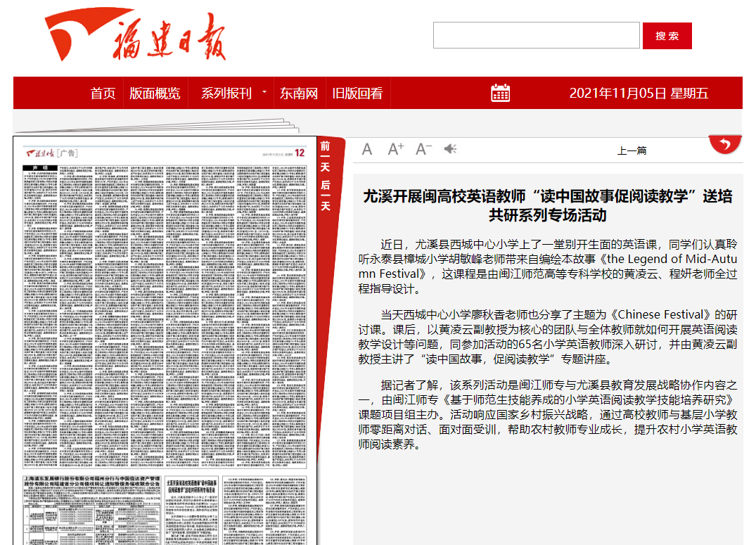Open 旧版回看 menu item
The height and width of the screenshot is (545, 756).
(357, 93)
